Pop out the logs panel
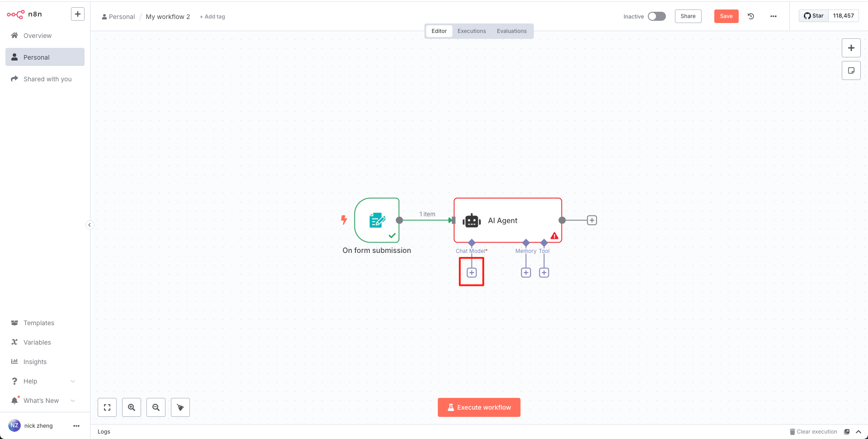The width and height of the screenshot is (868, 439). point(847,432)
